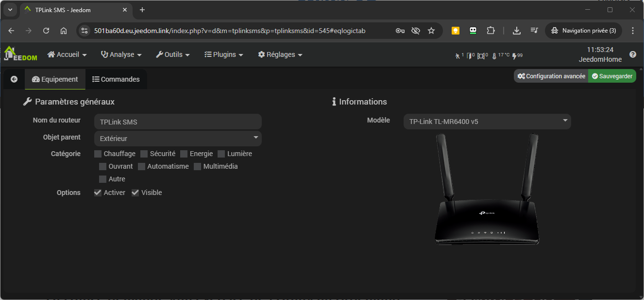This screenshot has height=300, width=644.
Task: Click the crossed-eye tracking protection icon
Action: pos(416,31)
